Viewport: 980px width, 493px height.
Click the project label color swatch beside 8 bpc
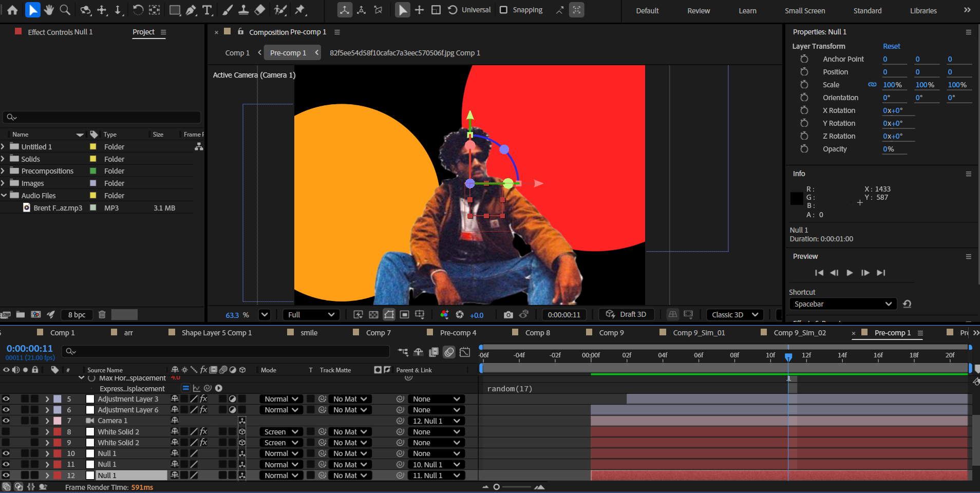pos(124,315)
